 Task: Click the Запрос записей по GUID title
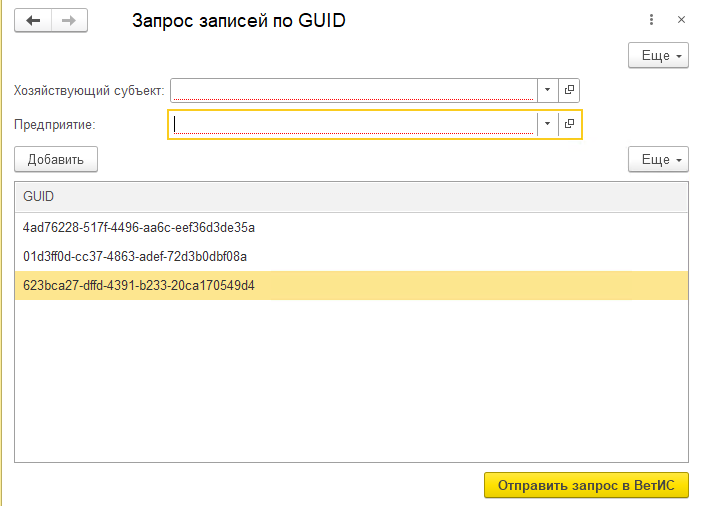[x=239, y=20]
